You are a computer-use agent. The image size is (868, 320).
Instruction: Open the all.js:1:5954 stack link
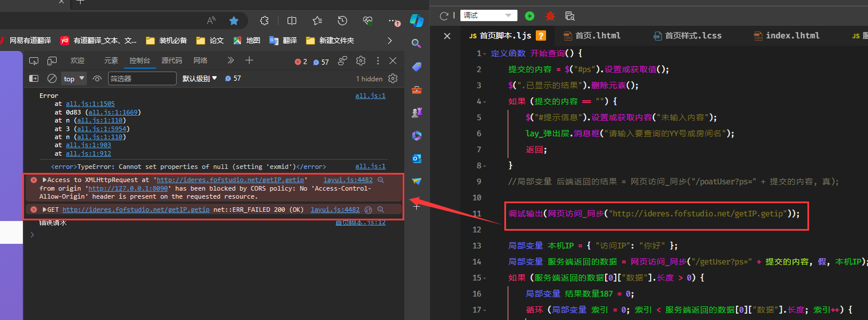(102, 129)
